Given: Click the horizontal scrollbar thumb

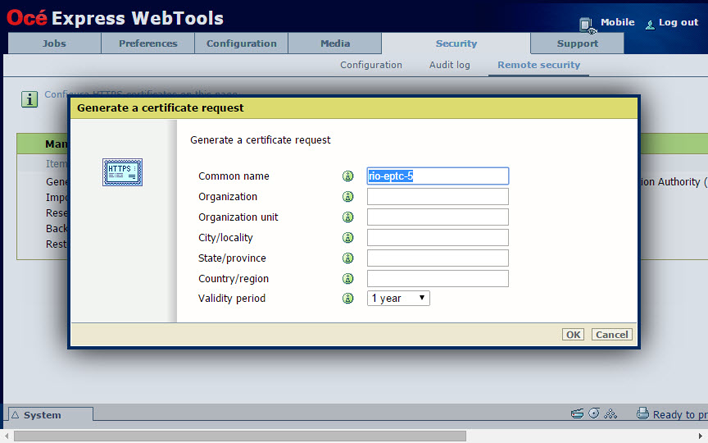Looking at the screenshot, I should [240, 436].
